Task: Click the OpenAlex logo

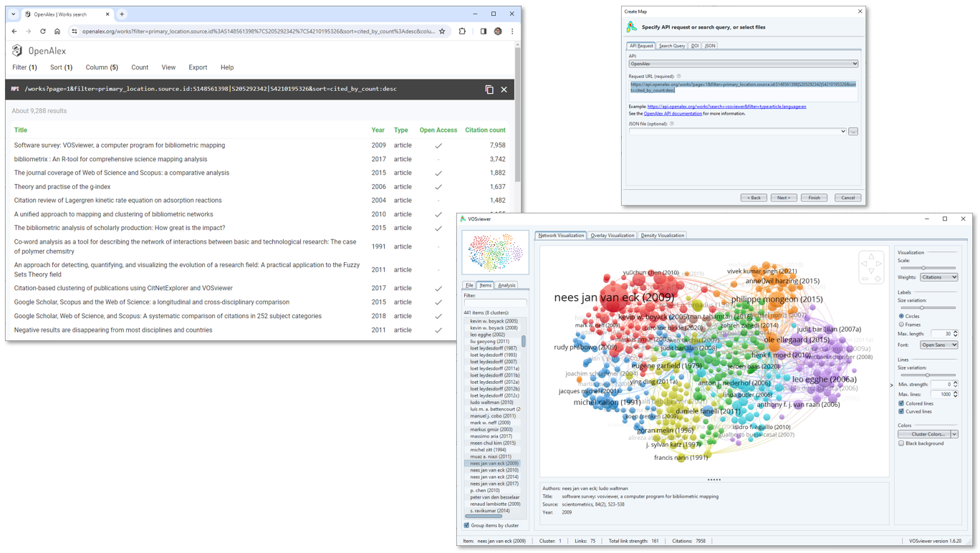Action: (x=39, y=51)
